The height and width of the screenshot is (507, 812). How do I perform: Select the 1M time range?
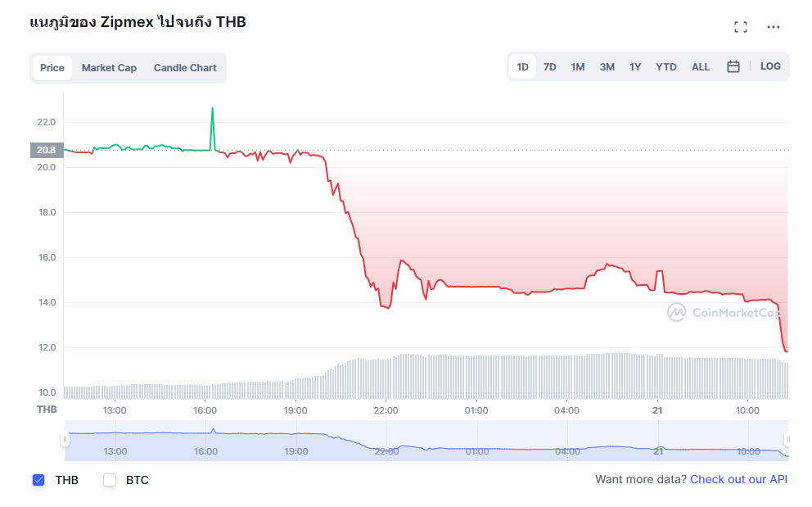[577, 67]
